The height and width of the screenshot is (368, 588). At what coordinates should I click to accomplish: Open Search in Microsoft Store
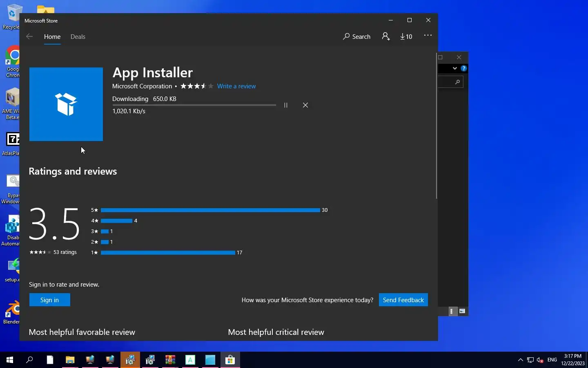coord(356,36)
